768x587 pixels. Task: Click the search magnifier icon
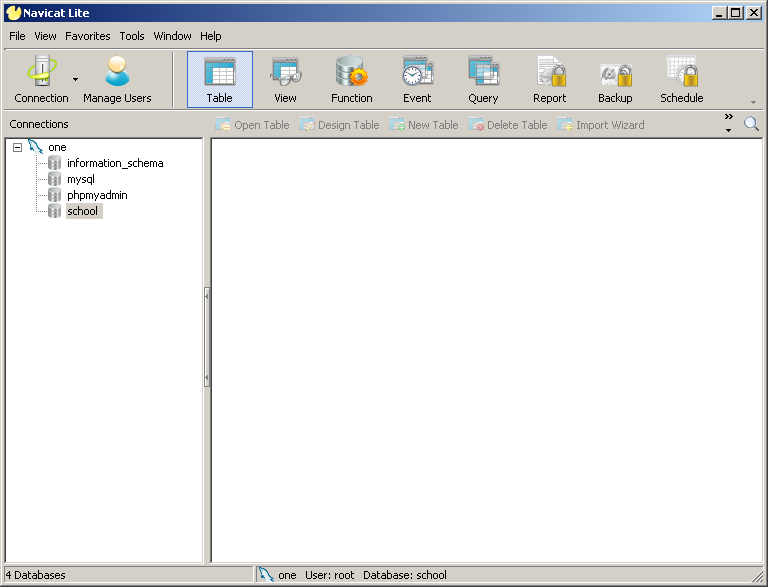751,123
